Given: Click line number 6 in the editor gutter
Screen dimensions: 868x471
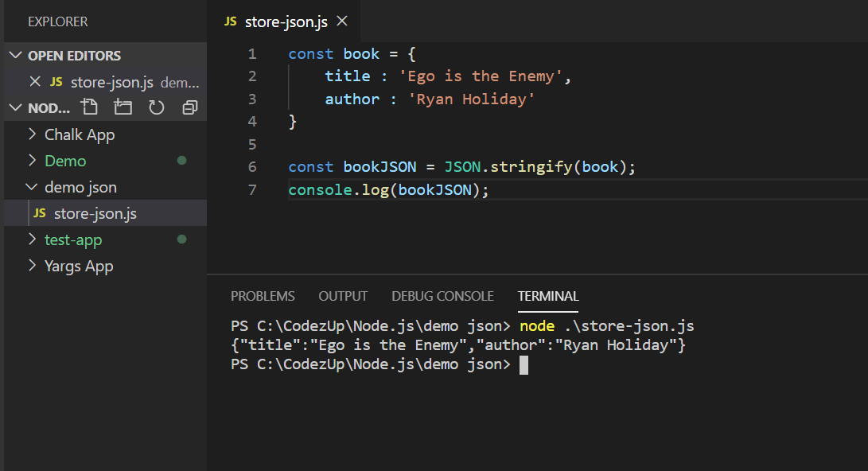Looking at the screenshot, I should pyautogui.click(x=252, y=166).
